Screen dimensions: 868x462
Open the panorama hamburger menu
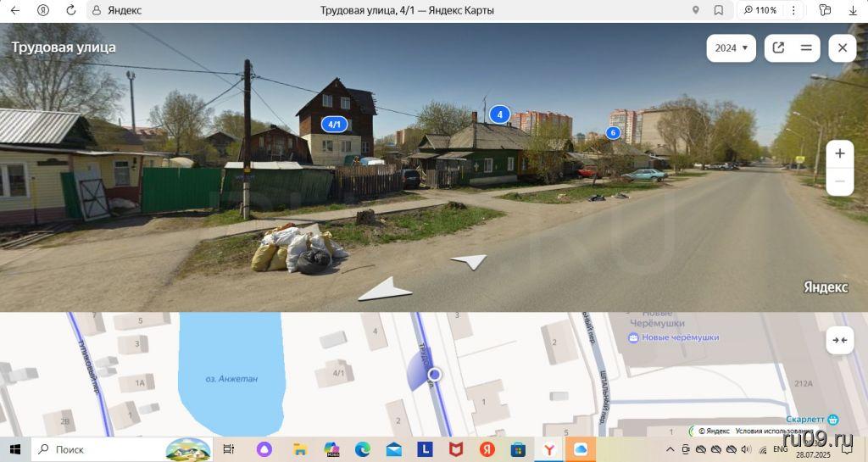806,48
